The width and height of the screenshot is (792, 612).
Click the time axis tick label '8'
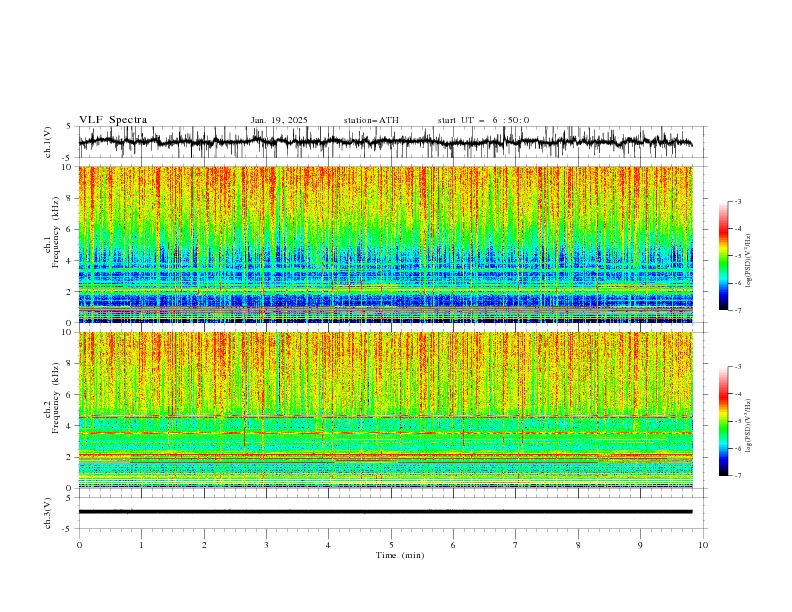coord(578,545)
